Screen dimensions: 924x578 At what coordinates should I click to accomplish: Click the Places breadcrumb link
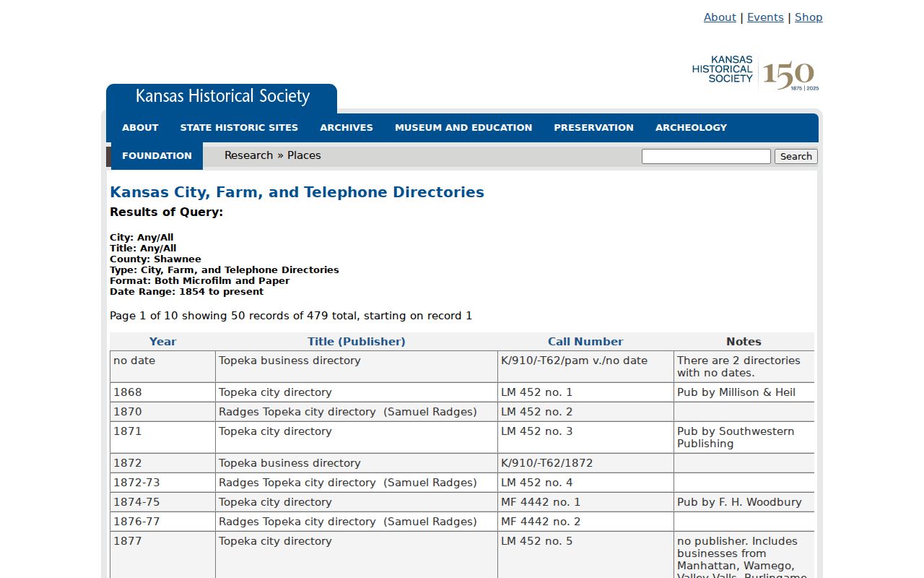tap(304, 155)
